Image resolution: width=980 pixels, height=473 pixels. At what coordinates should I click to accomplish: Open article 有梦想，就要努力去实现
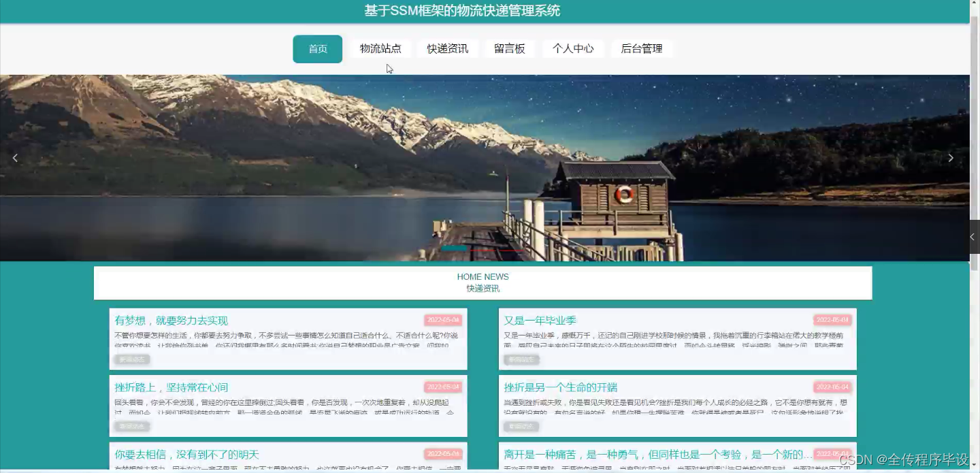(171, 321)
